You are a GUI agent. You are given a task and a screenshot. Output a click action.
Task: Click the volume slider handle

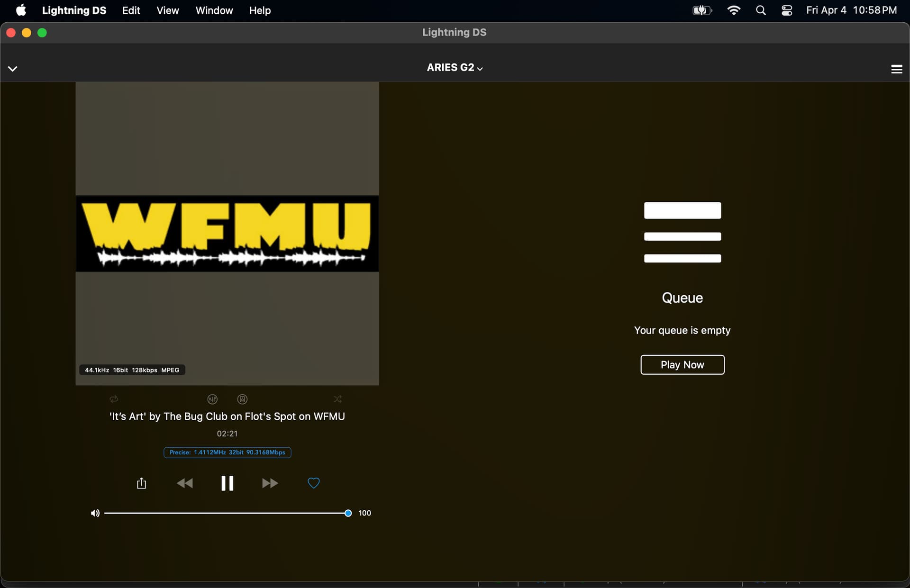click(x=348, y=513)
